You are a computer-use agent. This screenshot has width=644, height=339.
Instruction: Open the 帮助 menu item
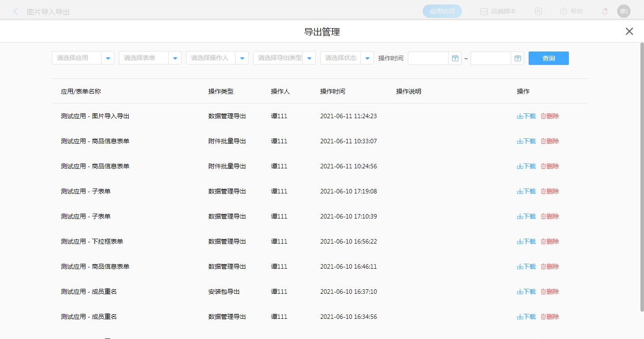click(x=572, y=12)
